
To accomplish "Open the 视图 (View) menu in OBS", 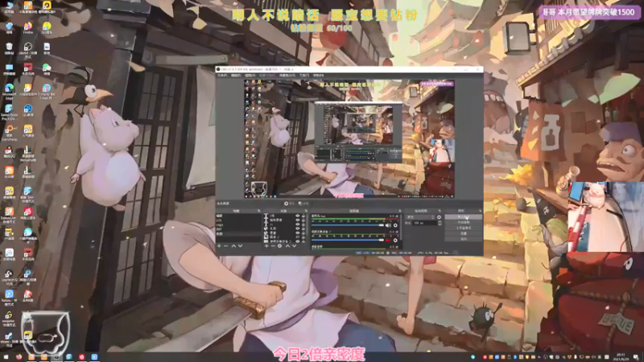I will 250,76.
